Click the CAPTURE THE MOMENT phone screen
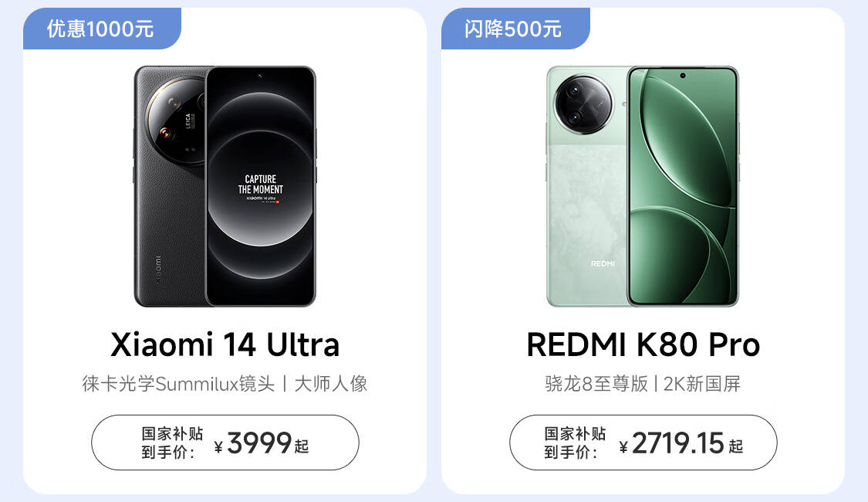868x502 pixels. pos(260,186)
